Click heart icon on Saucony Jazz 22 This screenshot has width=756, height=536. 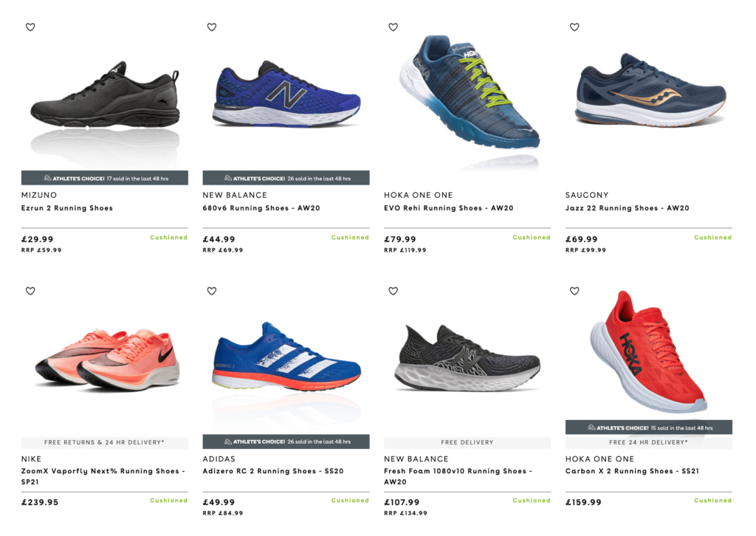[574, 27]
